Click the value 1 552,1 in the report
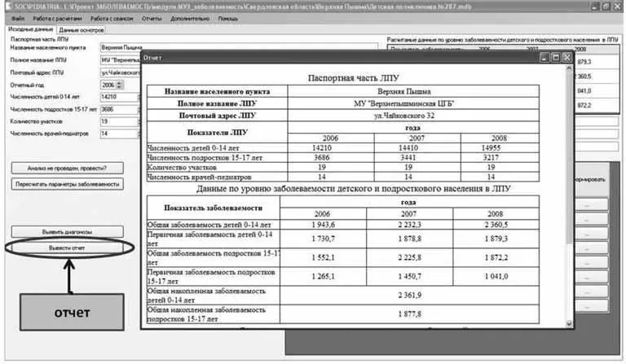The image size is (626, 364). [x=324, y=257]
